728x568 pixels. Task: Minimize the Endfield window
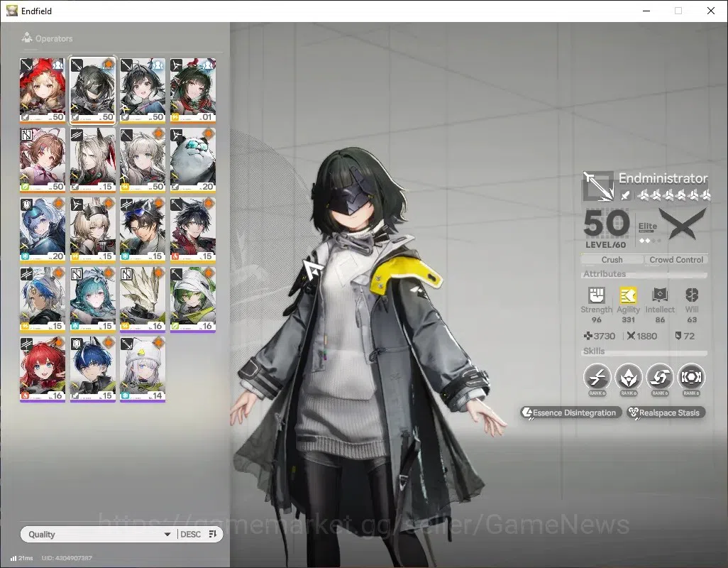click(646, 11)
